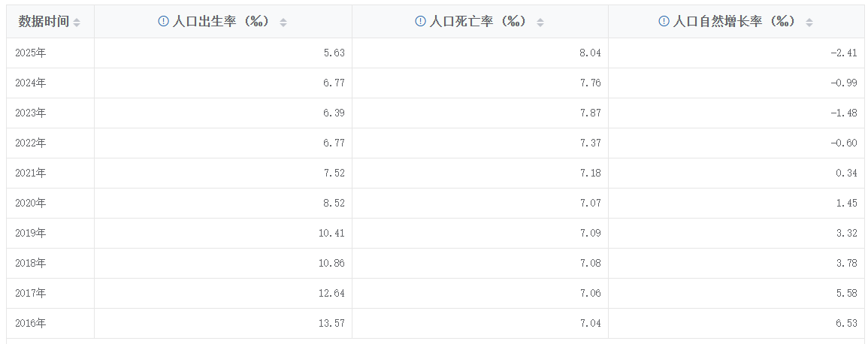Click death rate value 8.04
This screenshot has width=868, height=344.
coord(591,53)
